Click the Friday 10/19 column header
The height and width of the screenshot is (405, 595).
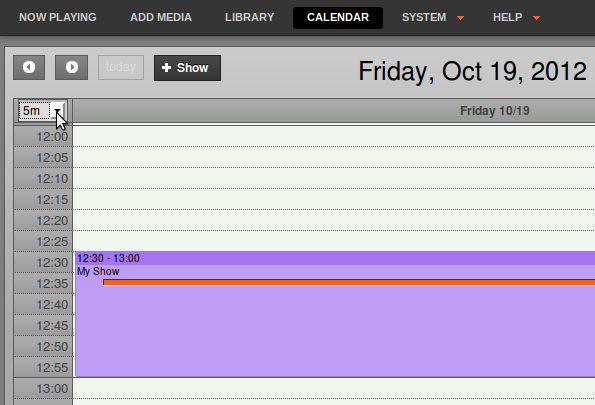point(494,111)
